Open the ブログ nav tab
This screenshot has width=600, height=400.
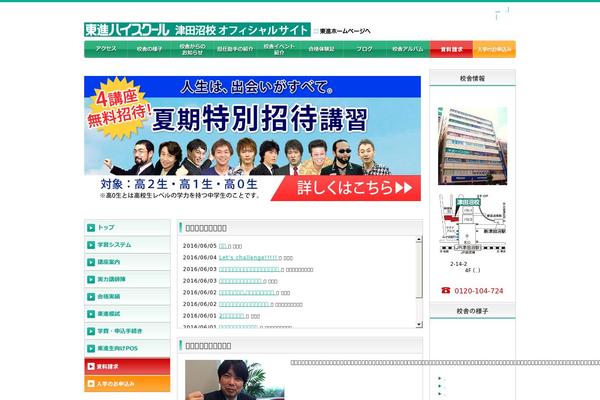(x=365, y=49)
